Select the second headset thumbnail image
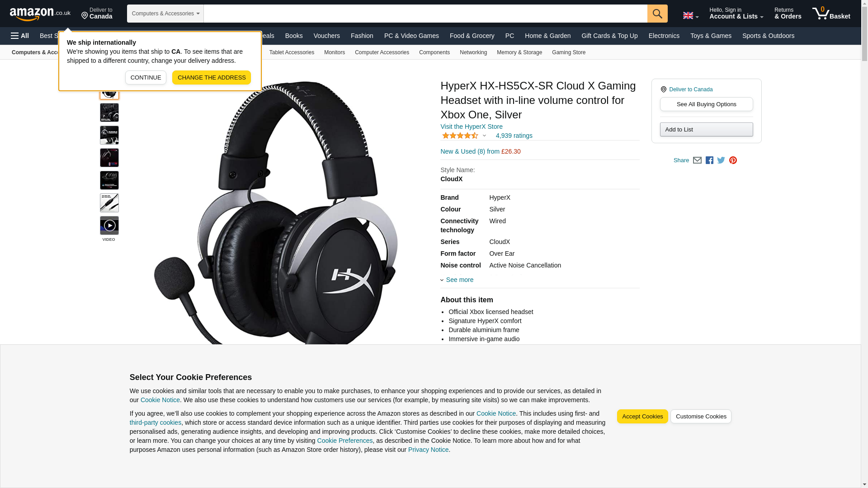Image resolution: width=868 pixels, height=488 pixels. [109, 113]
